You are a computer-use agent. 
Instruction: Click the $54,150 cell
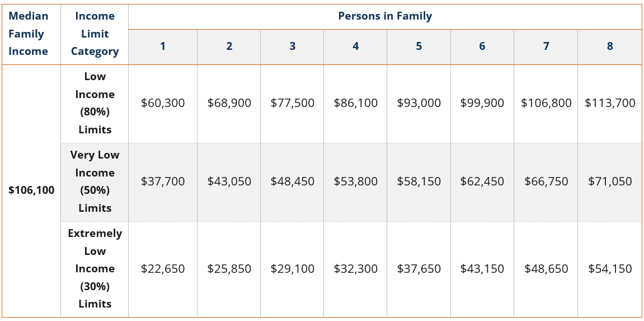610,269
